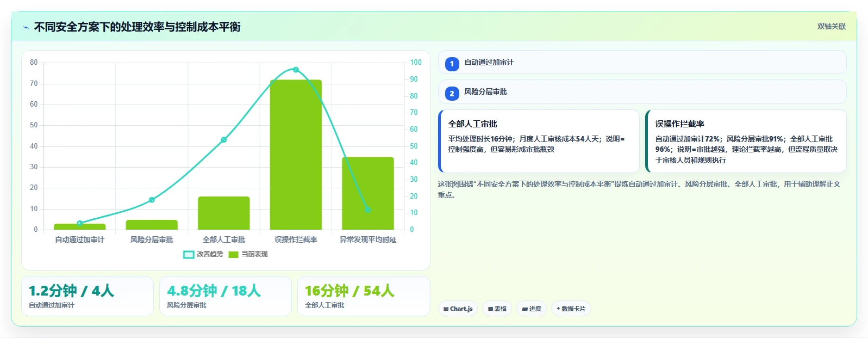
Task: Click the 风险分层审批 green bar in chart
Action: pyautogui.click(x=152, y=225)
